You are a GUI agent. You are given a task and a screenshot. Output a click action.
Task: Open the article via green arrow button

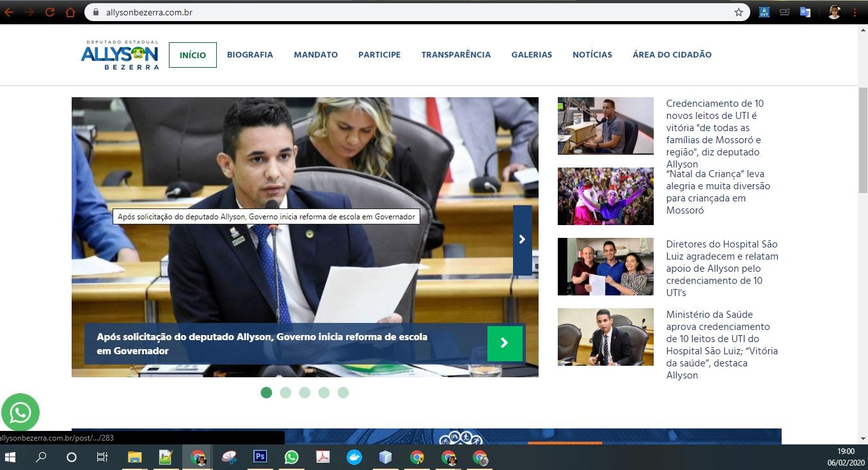pyautogui.click(x=505, y=343)
